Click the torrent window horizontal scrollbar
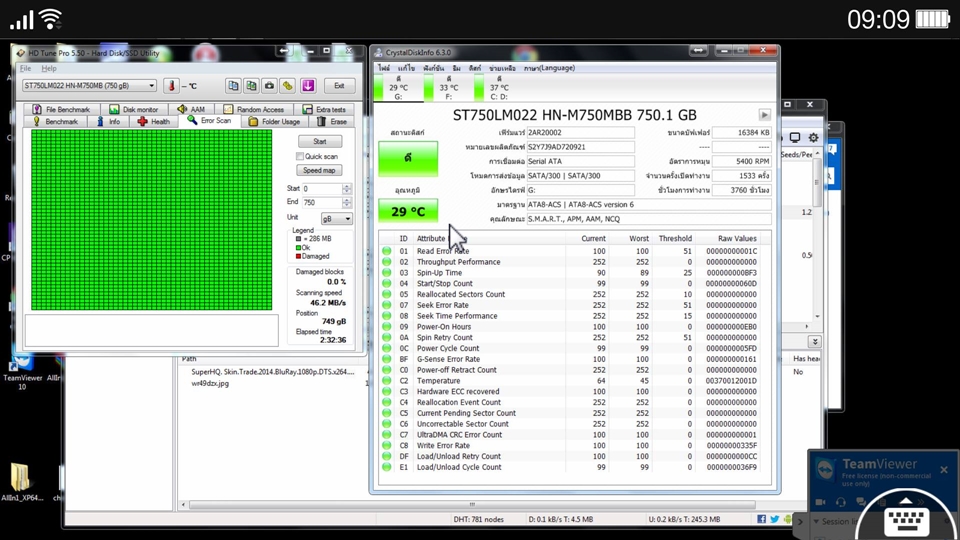960x540 pixels. pyautogui.click(x=471, y=505)
